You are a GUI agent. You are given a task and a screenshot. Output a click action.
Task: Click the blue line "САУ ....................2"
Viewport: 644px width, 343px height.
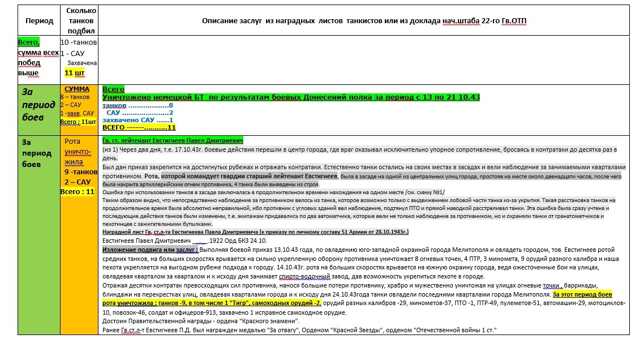[140, 113]
